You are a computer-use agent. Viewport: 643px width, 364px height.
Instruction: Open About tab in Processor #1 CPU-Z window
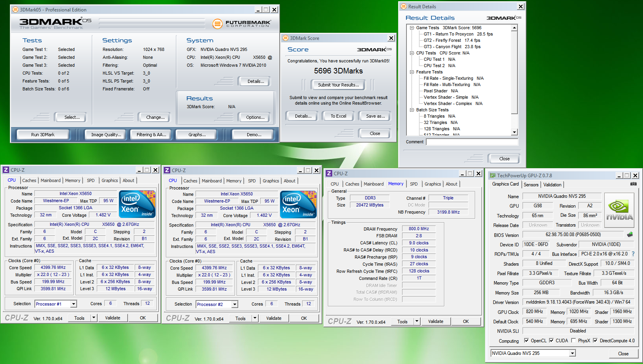[128, 180]
